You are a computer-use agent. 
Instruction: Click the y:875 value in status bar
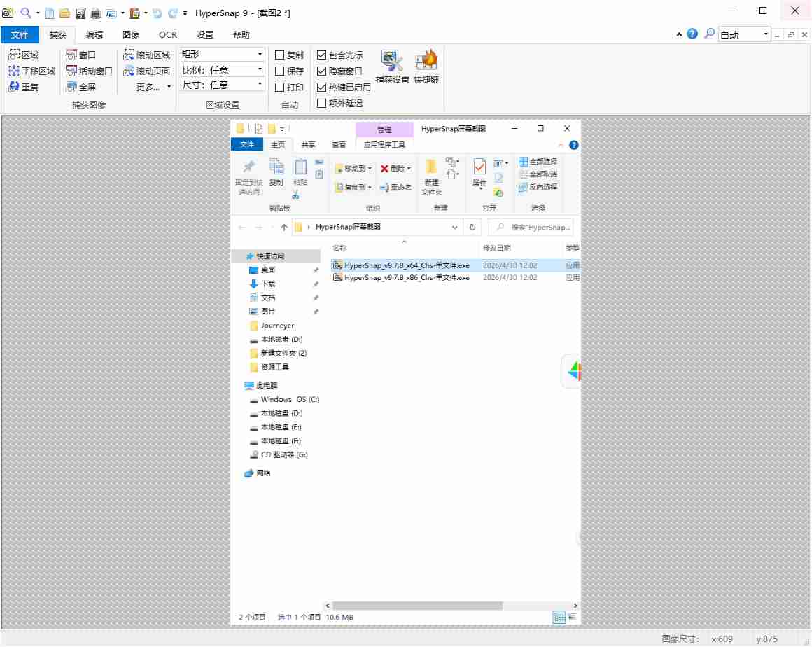(767, 639)
